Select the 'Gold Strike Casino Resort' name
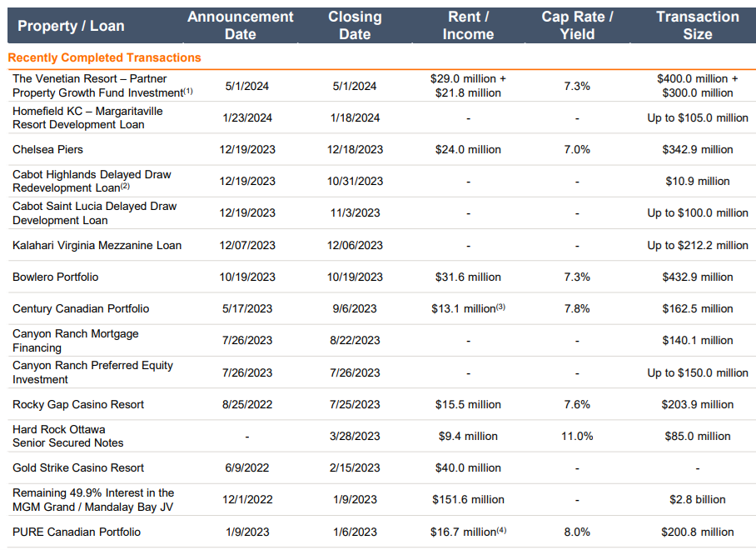Viewport: 756px width, 550px height. 78,468
